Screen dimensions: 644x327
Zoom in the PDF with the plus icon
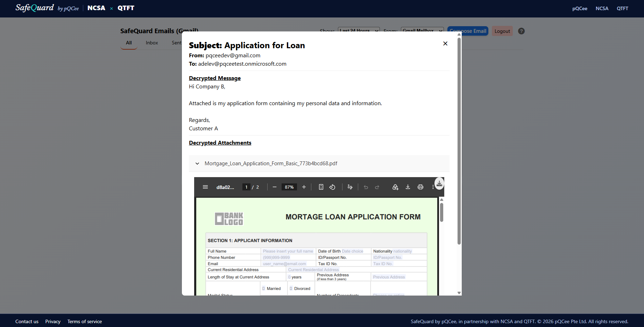[x=304, y=187]
